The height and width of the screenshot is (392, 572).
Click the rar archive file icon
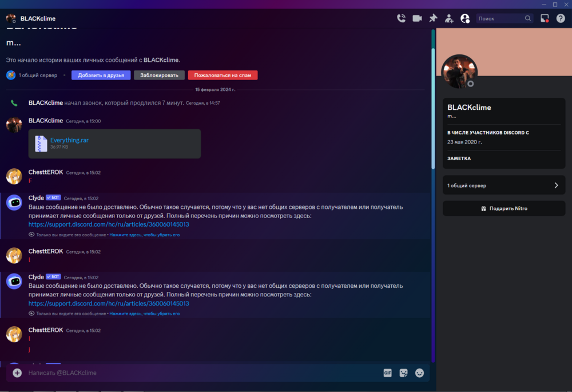coord(41,144)
